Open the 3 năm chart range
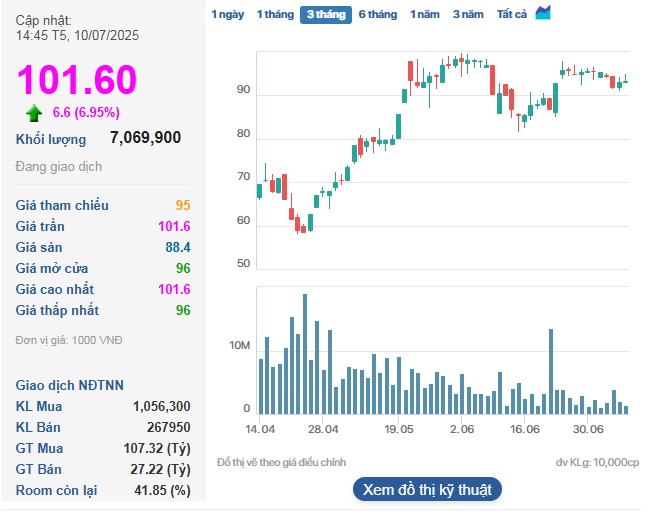Image resolution: width=668 pixels, height=517 pixels. click(468, 14)
